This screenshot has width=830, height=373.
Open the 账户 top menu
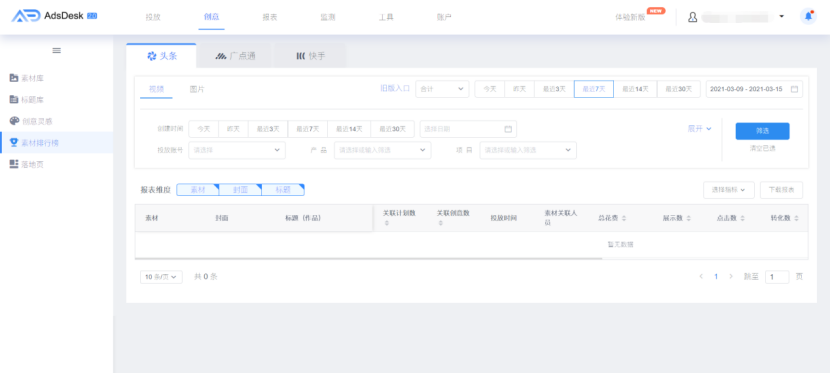point(444,17)
